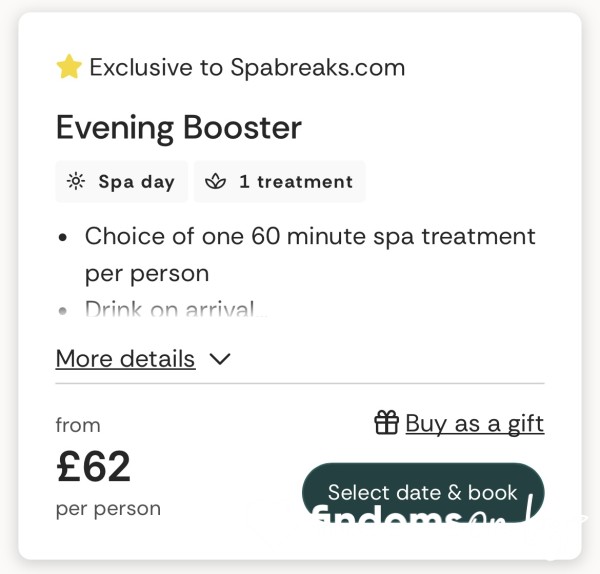Click the 'from' price label
Image resolution: width=600 pixels, height=574 pixels.
(78, 425)
